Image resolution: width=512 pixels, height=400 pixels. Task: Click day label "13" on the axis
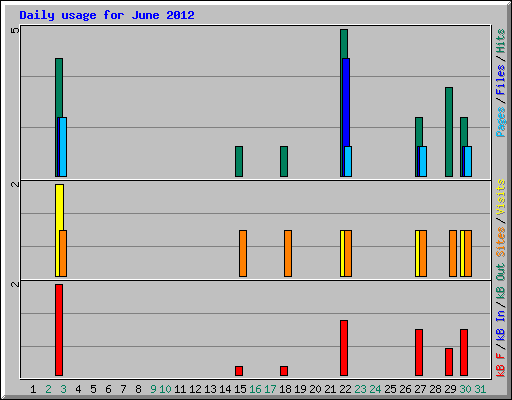[x=210, y=389]
